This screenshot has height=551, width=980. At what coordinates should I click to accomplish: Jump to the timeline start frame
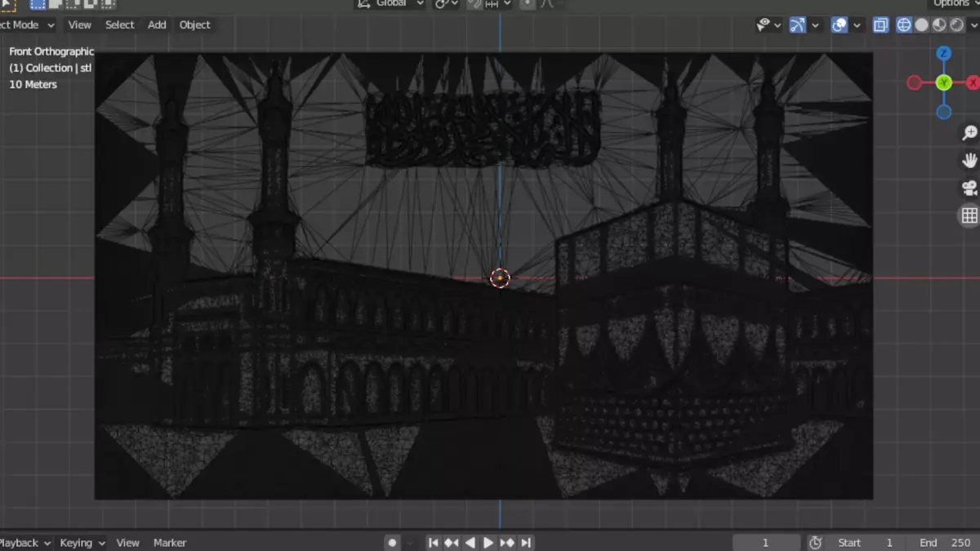pyautogui.click(x=434, y=543)
